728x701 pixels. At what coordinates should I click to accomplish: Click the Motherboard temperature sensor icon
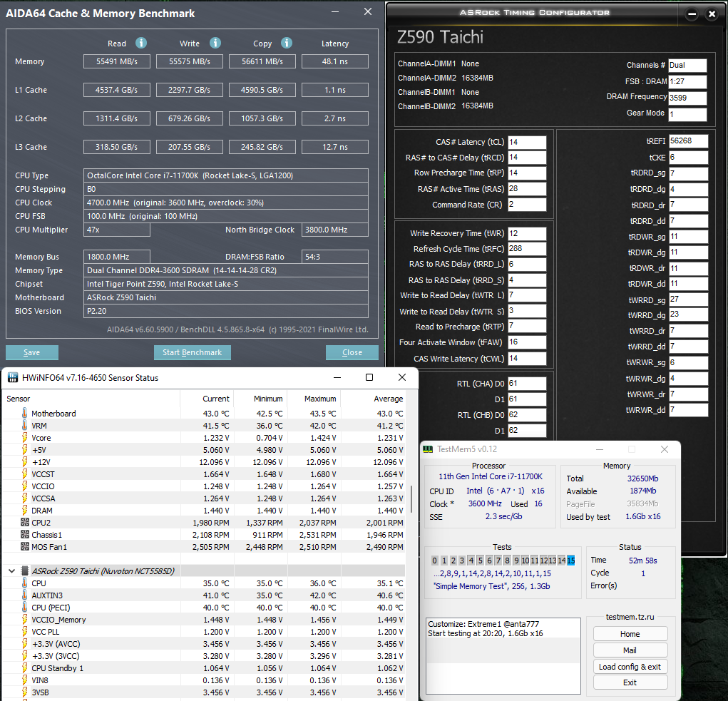25,413
